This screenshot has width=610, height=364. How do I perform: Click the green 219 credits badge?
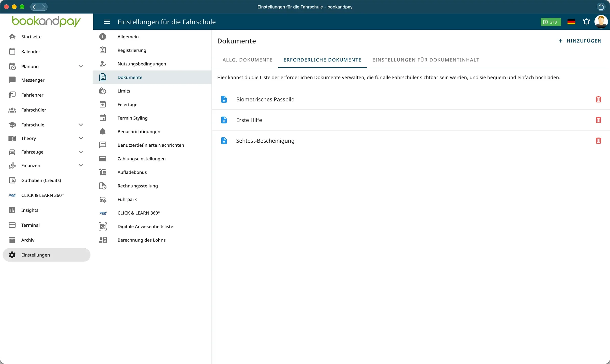pyautogui.click(x=551, y=22)
